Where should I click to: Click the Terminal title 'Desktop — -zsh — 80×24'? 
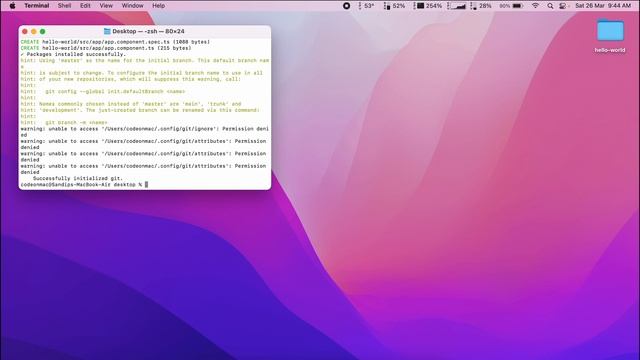149,31
